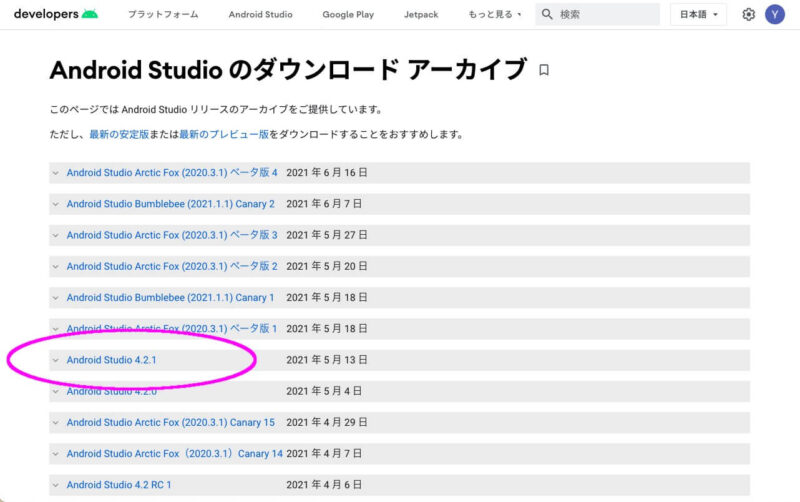Open the Android developers logo home link
Screen dimensions: 800x502
(x=56, y=14)
